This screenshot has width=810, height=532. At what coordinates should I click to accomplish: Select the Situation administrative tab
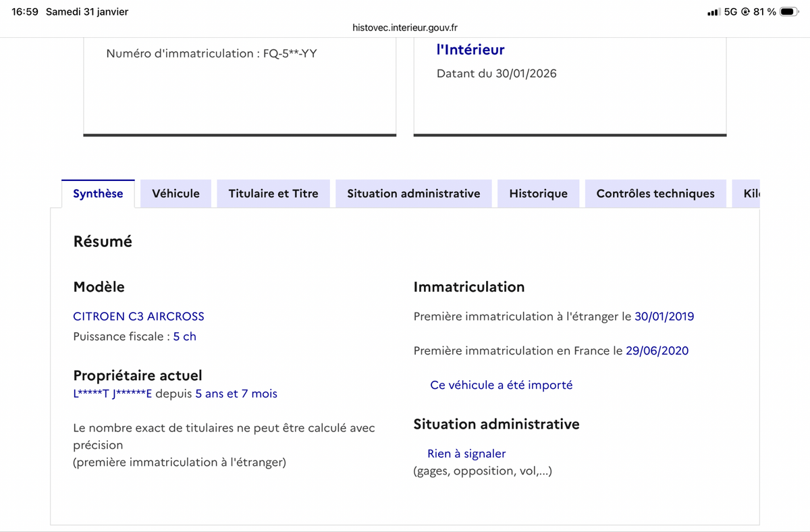(413, 193)
